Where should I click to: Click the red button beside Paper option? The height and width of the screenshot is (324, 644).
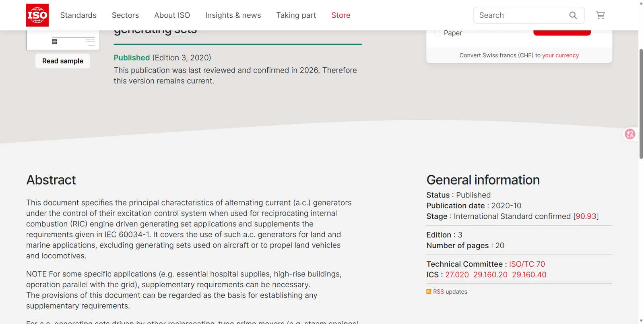tap(562, 33)
